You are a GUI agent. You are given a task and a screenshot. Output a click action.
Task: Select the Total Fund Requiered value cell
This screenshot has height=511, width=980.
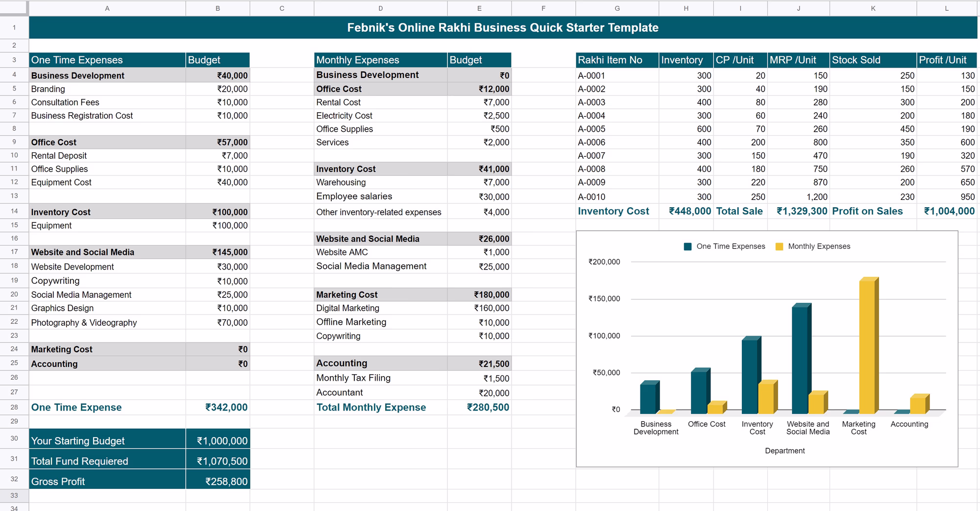coord(218,461)
